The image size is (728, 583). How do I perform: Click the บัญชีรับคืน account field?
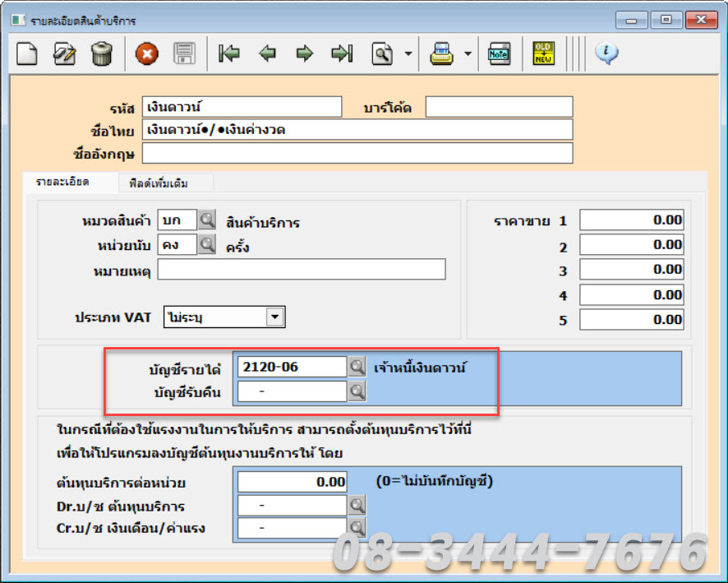292,391
